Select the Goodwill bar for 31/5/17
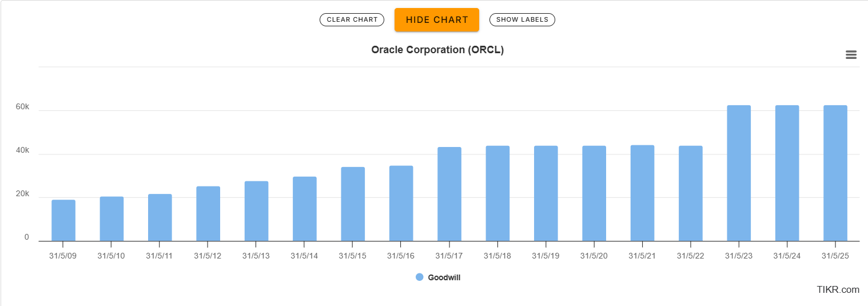The image size is (868, 306). (449, 194)
